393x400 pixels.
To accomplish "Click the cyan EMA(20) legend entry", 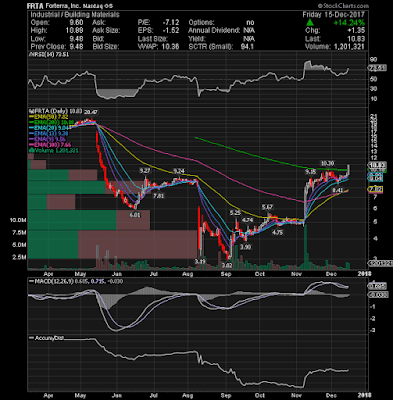I will coord(49,128).
